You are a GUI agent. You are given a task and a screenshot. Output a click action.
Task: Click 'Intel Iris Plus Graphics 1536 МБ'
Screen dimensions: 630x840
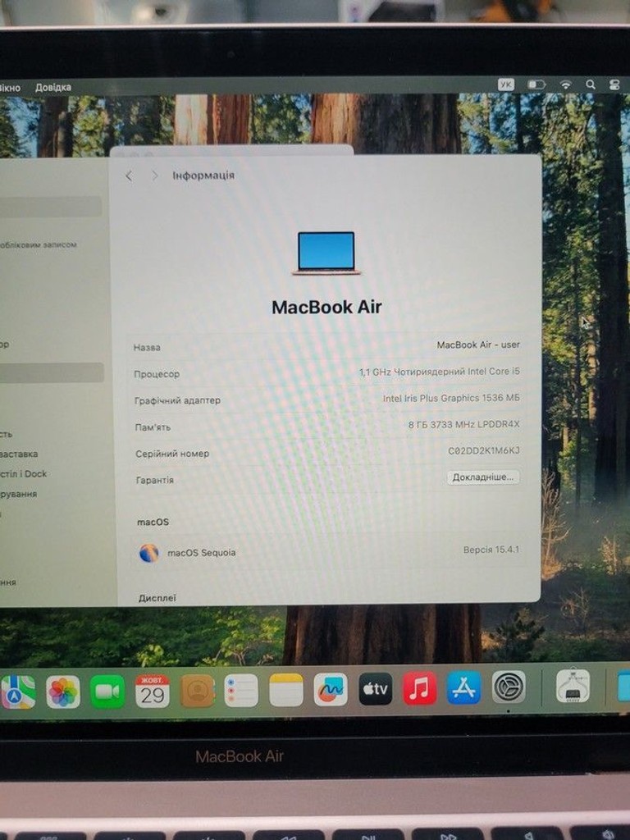pos(451,398)
